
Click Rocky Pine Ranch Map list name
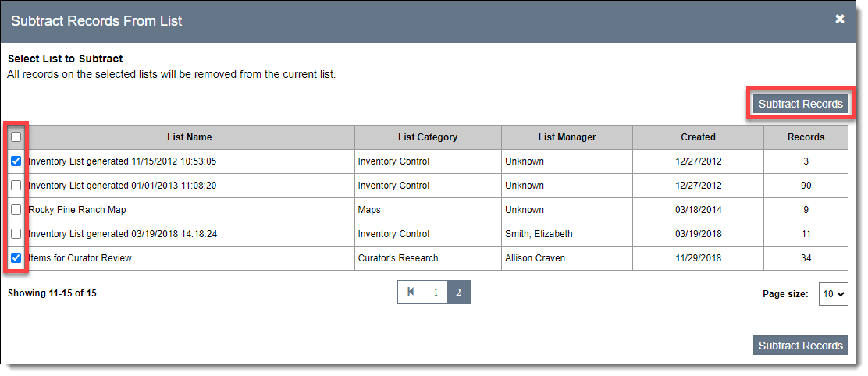pyautogui.click(x=77, y=210)
